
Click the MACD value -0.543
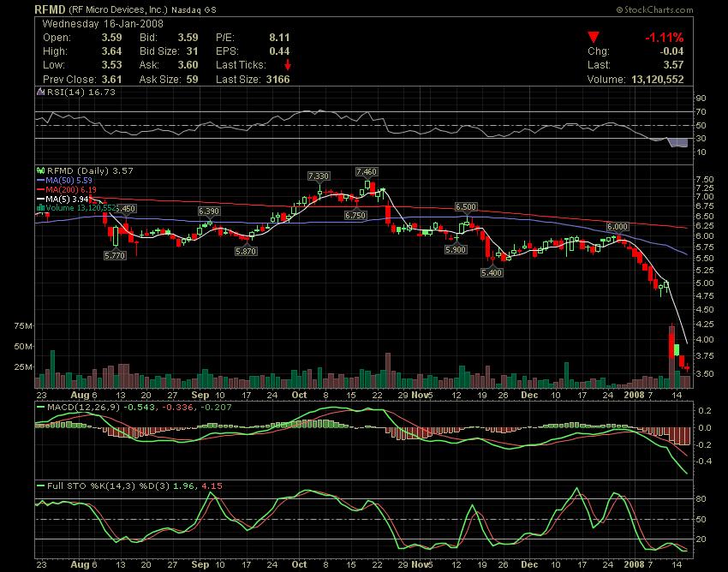(x=138, y=408)
